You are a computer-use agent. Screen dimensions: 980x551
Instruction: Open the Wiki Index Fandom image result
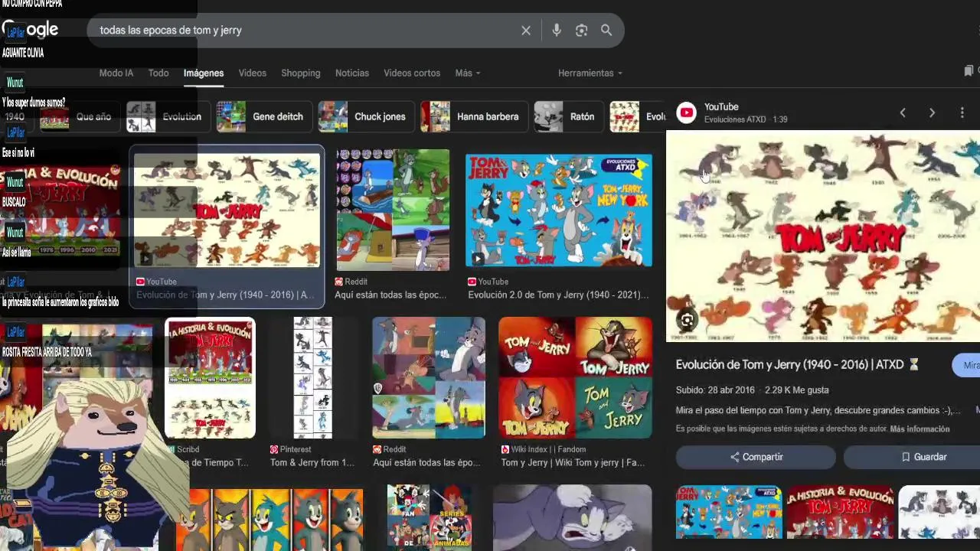(x=575, y=378)
